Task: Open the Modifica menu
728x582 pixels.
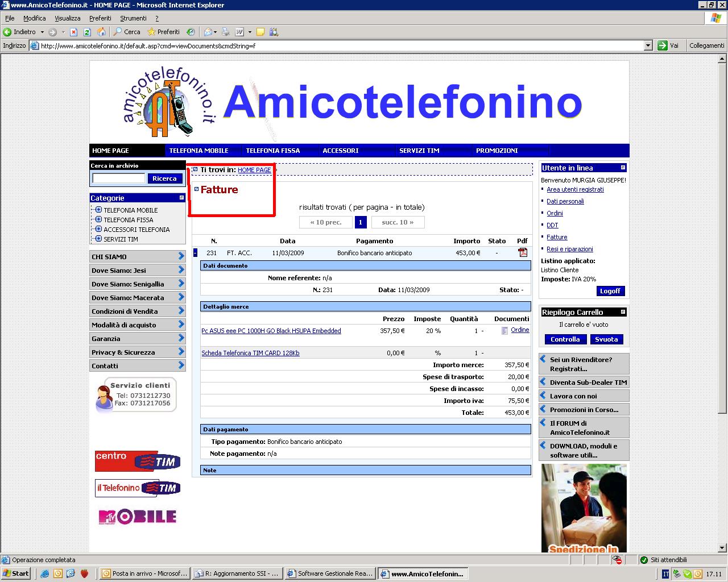Action: 35,18
